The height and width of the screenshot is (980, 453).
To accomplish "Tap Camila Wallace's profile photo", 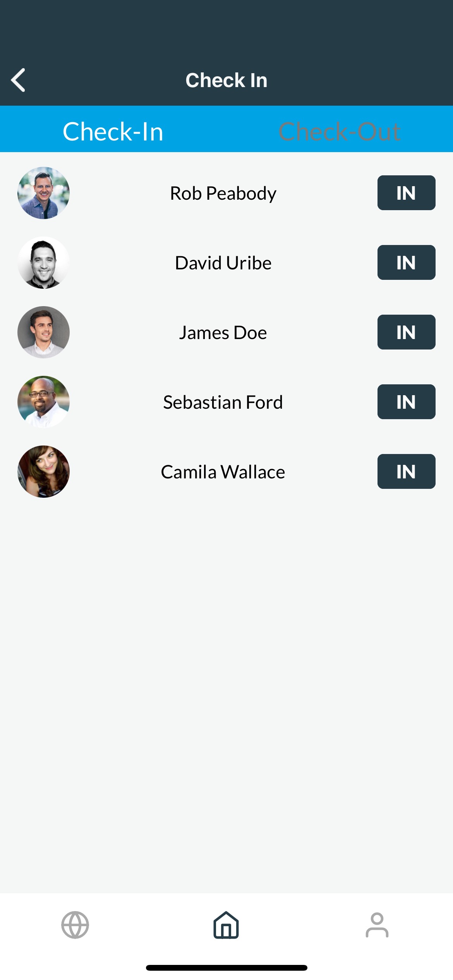I will [x=43, y=471].
